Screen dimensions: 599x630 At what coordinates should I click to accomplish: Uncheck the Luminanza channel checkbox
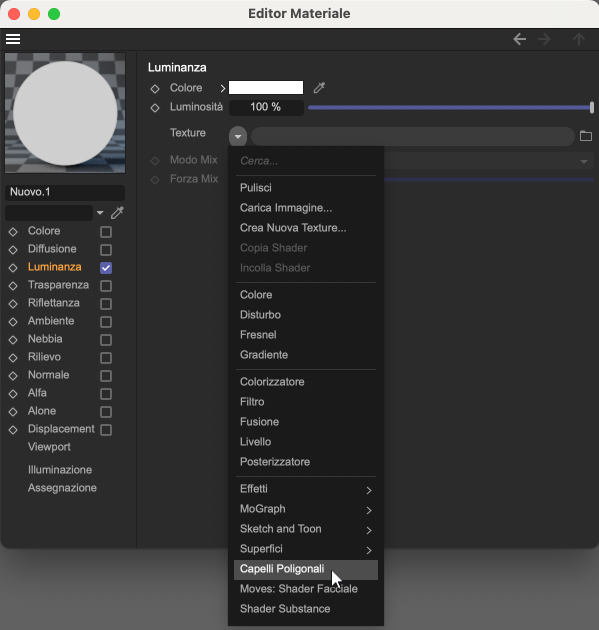(106, 268)
